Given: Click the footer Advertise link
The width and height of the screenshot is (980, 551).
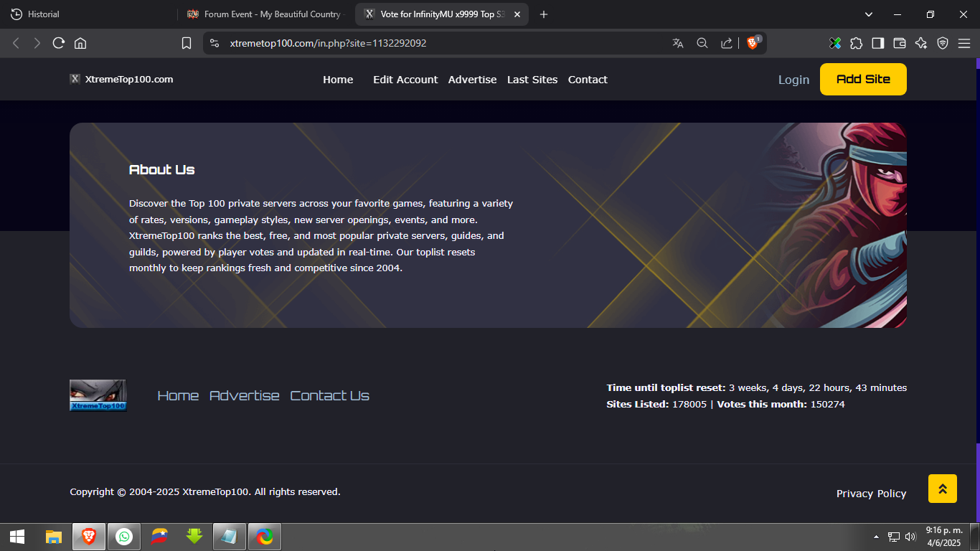Looking at the screenshot, I should click(x=245, y=395).
